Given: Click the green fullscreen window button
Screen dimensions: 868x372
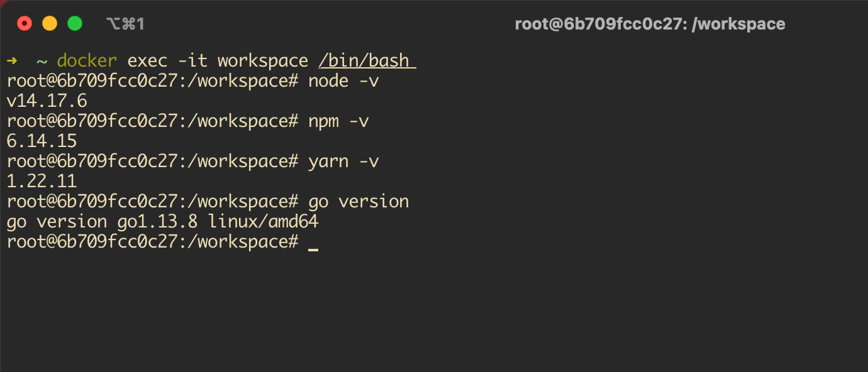Looking at the screenshot, I should click(75, 24).
